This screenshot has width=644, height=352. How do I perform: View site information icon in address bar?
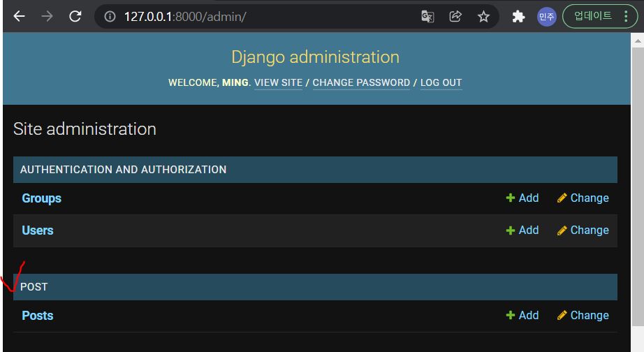coord(110,17)
